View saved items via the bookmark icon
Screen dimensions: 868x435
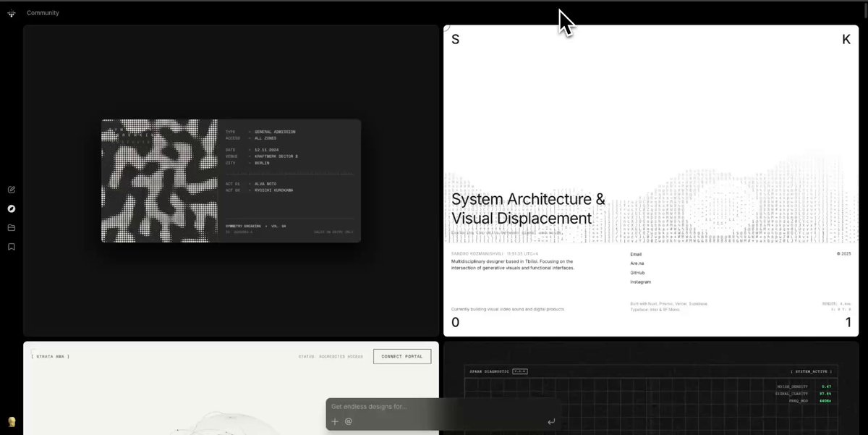tap(11, 246)
